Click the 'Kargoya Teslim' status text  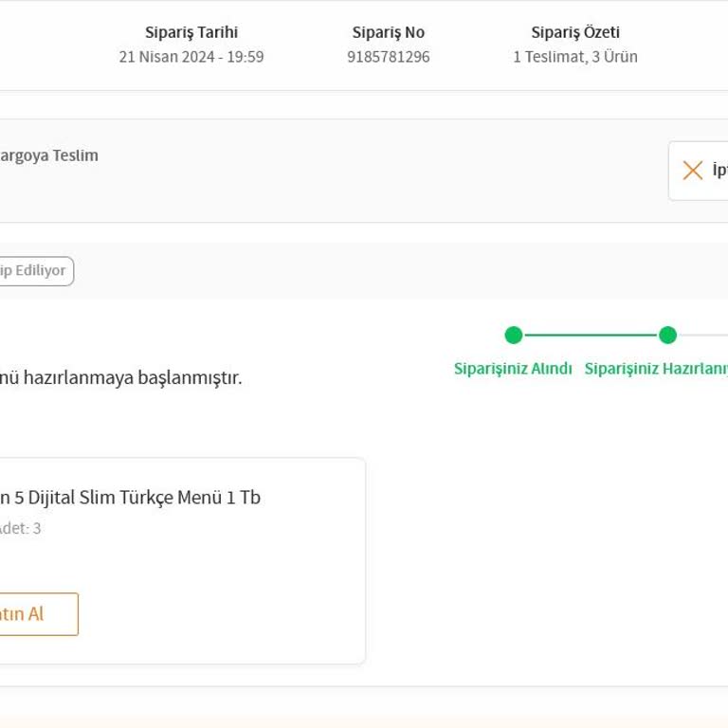(48, 155)
